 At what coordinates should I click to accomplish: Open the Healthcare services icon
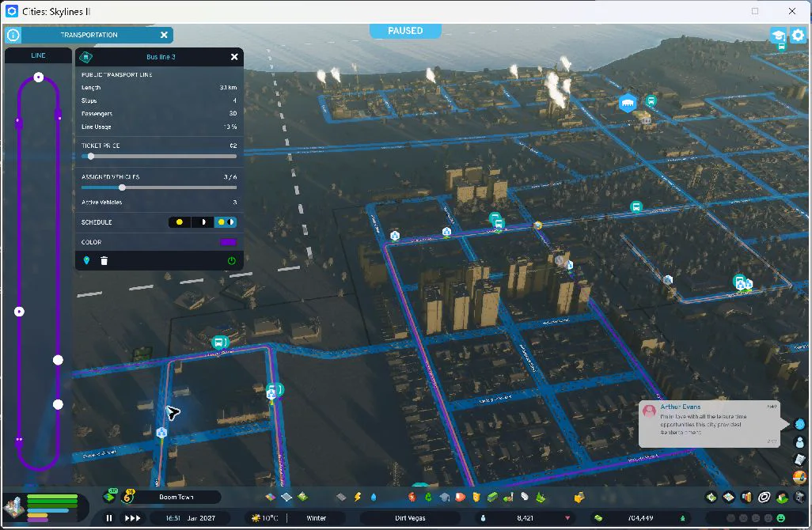click(412, 497)
